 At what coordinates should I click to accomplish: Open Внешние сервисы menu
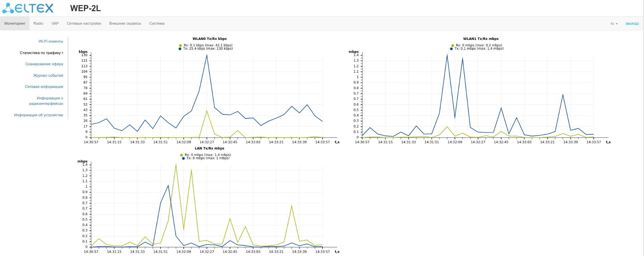tap(125, 23)
